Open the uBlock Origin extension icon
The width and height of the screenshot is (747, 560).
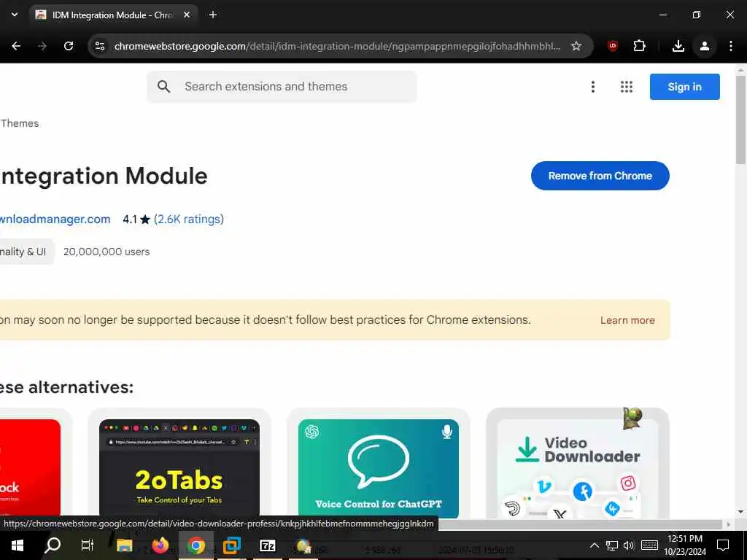(x=613, y=46)
